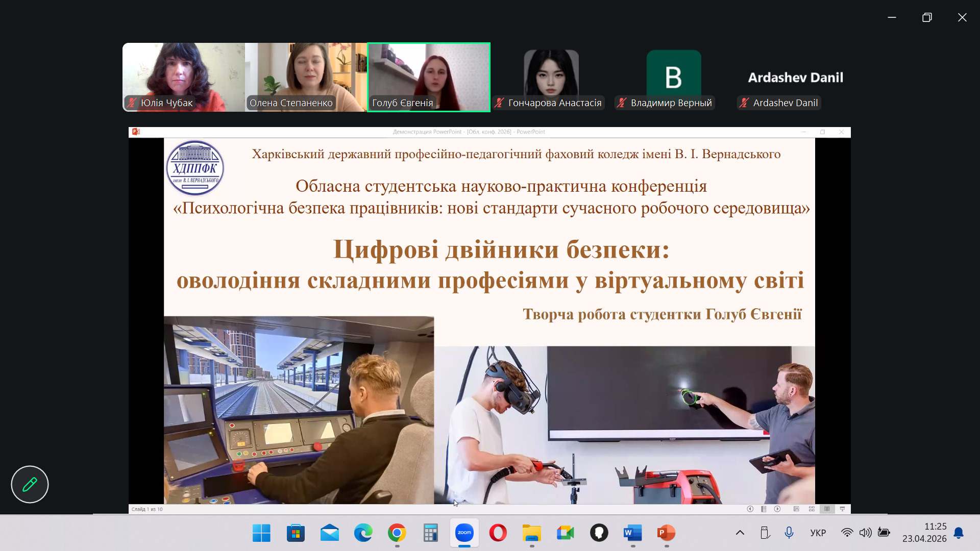Open the slide menu icon in status bar

pos(764,509)
